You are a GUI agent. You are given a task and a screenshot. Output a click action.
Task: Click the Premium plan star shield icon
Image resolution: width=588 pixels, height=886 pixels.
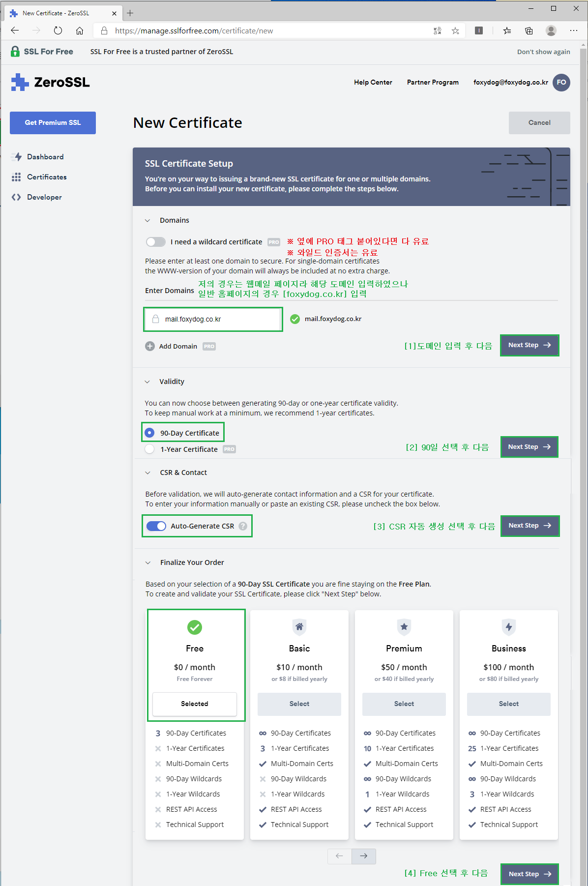(x=404, y=627)
